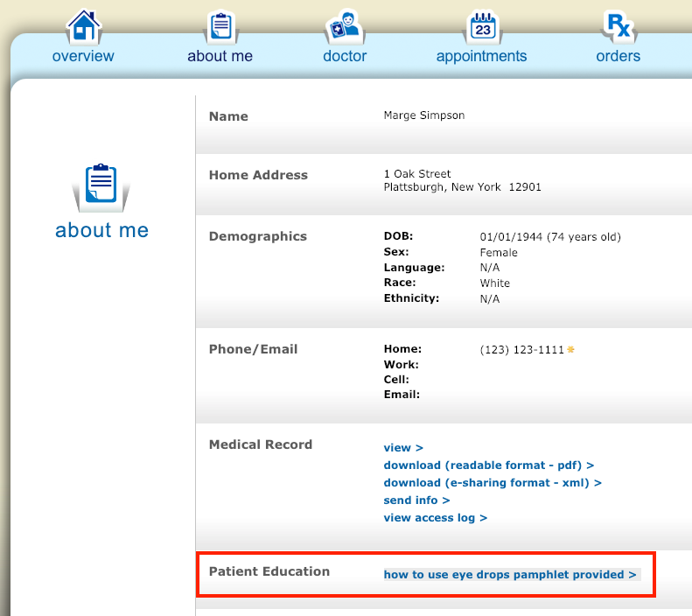Download medical record in e-sharing xml format
The width and height of the screenshot is (692, 616).
click(x=493, y=483)
